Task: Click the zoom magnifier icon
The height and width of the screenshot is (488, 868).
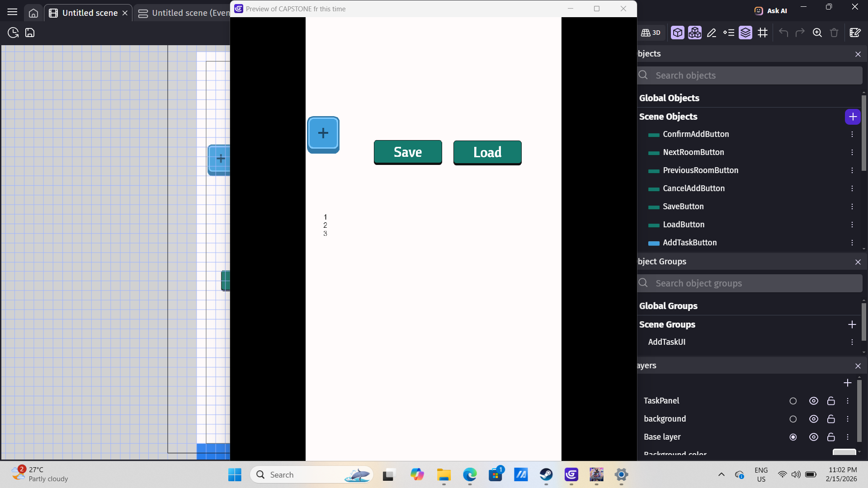Action: pyautogui.click(x=817, y=33)
